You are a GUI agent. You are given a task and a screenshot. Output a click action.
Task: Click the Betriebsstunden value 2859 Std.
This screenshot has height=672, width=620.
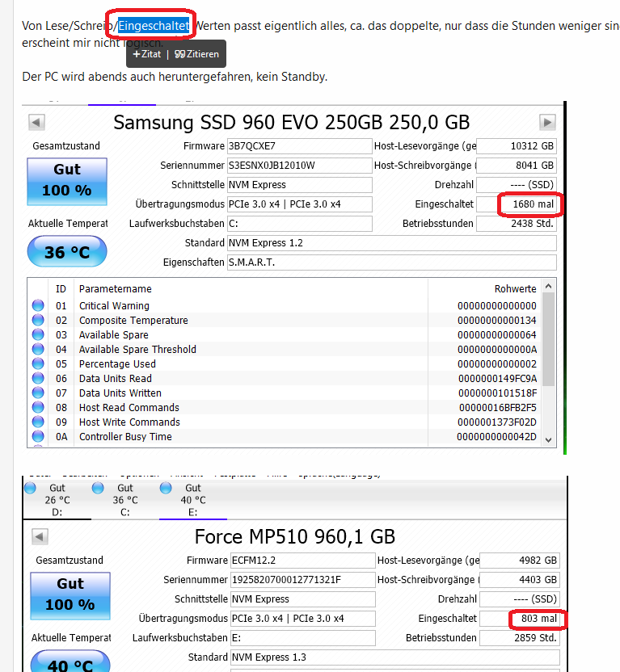pos(520,638)
